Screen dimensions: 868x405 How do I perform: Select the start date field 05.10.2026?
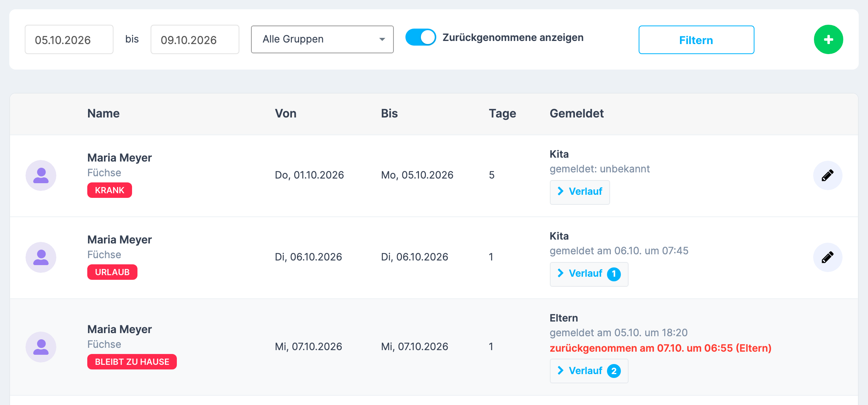[x=69, y=39]
